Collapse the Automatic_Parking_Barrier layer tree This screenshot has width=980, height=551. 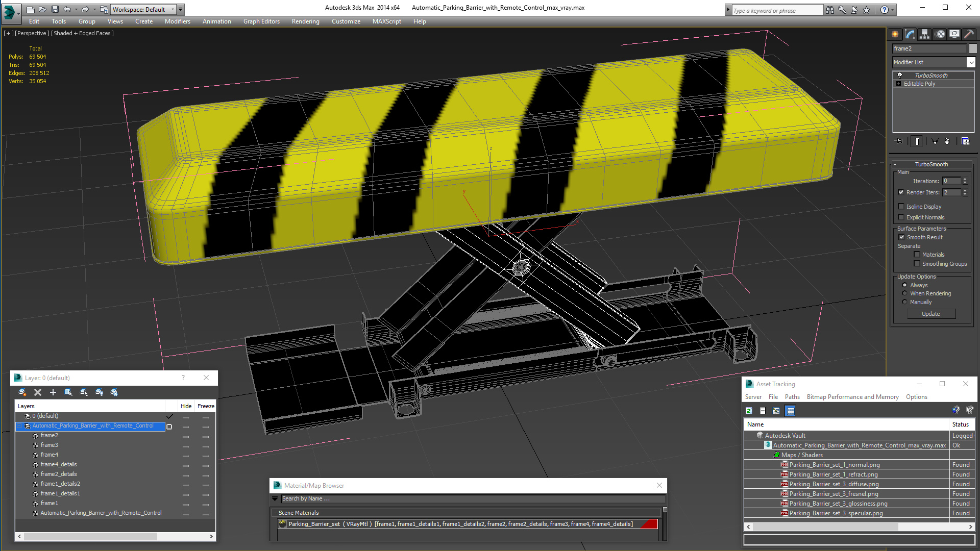coord(20,426)
